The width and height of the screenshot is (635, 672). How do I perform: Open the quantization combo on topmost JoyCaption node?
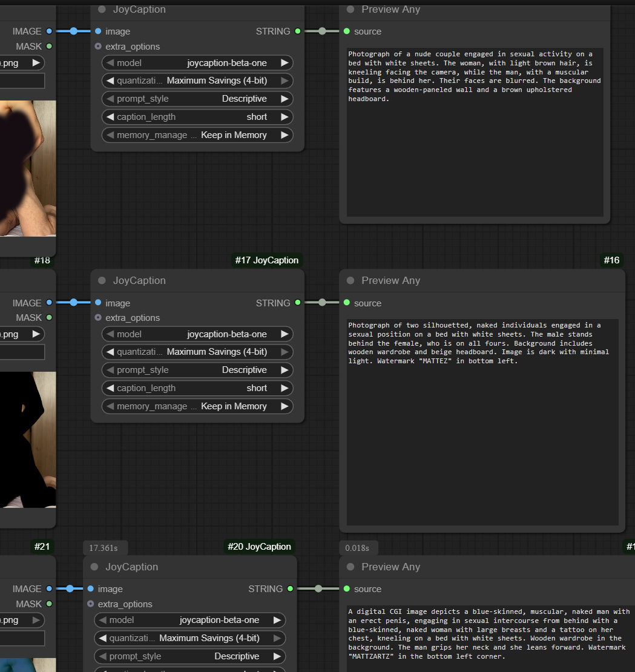coord(197,81)
